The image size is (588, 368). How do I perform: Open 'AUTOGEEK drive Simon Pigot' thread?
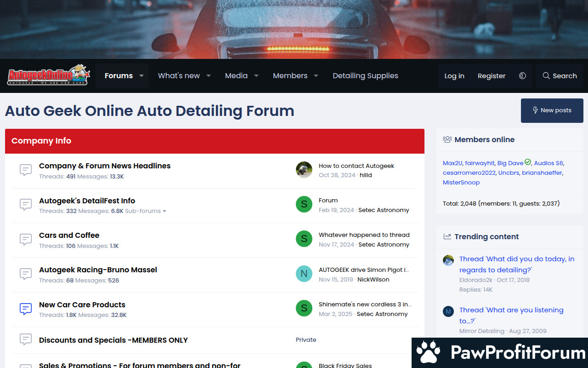(x=364, y=270)
